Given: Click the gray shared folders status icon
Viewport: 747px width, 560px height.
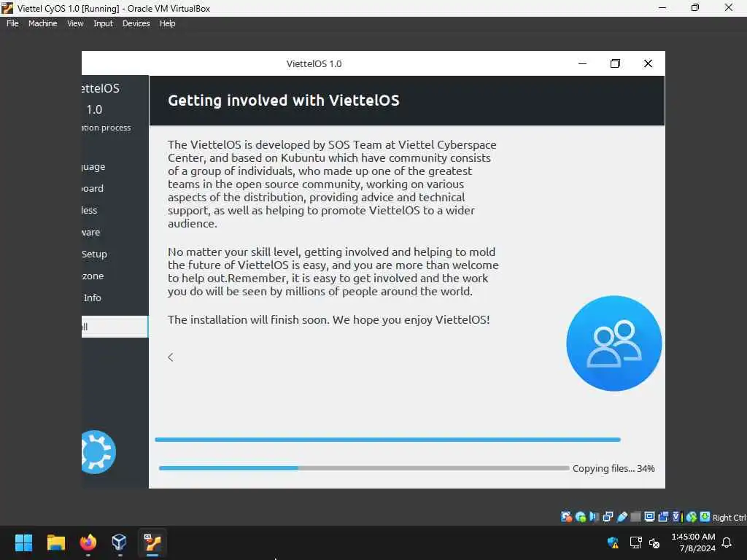Looking at the screenshot, I should click(x=635, y=517).
